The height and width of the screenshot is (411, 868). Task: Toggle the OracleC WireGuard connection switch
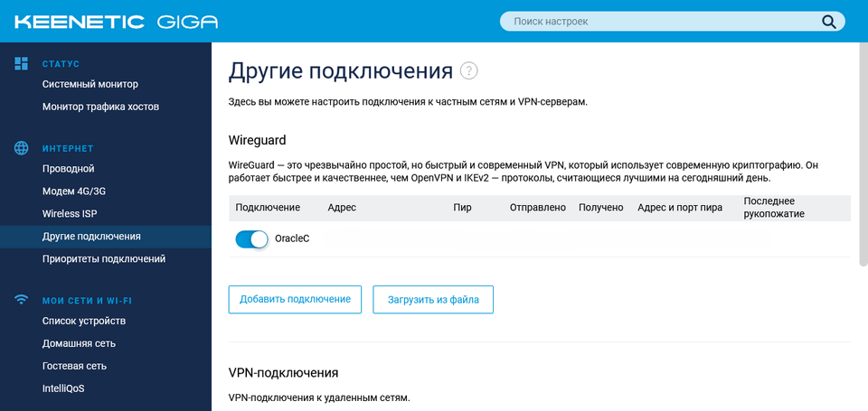252,239
